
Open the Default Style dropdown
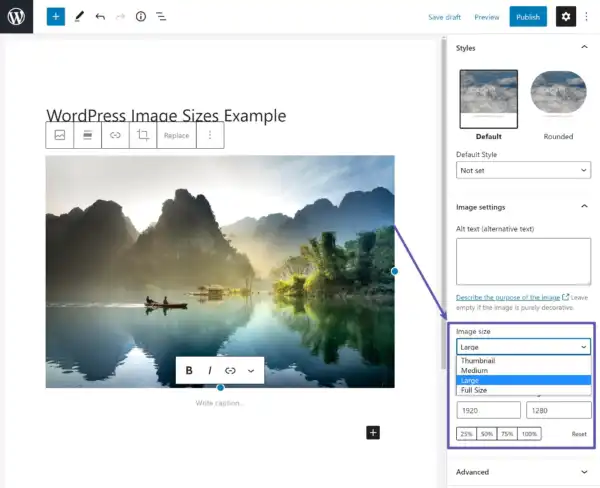coord(523,170)
